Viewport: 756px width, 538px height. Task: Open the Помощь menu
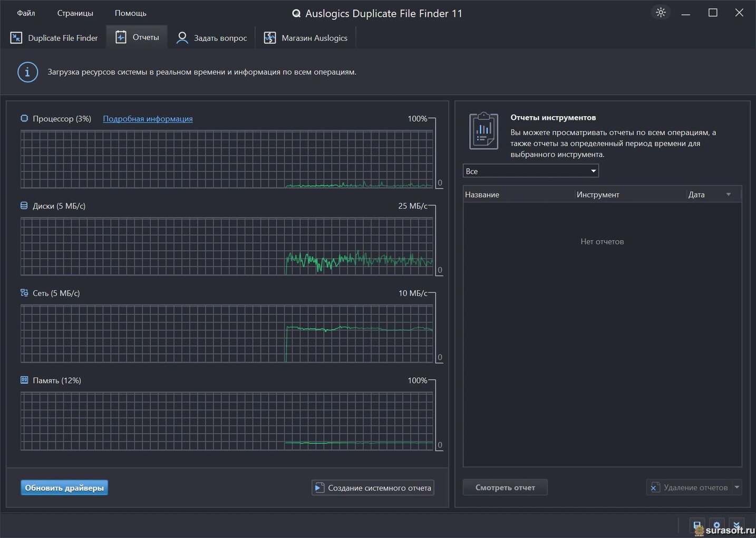(x=130, y=13)
